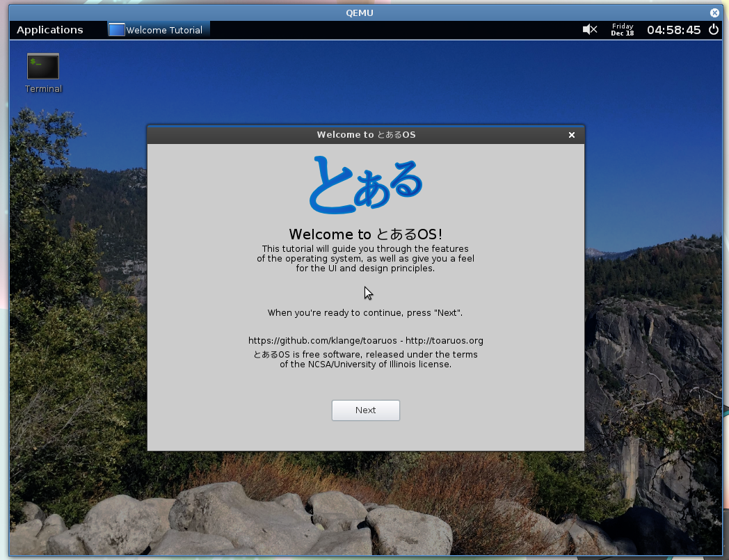Viewport: 729px width, 560px height.
Task: Click the NCSA license notice text
Action: [366, 360]
